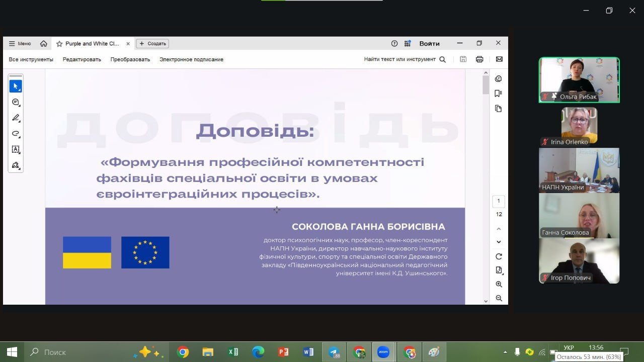This screenshot has width=644, height=362.
Task: Click the print document icon
Action: click(479, 59)
